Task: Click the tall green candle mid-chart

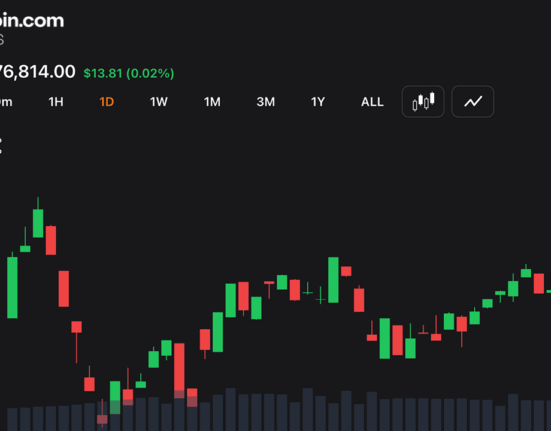Action: pos(333,280)
